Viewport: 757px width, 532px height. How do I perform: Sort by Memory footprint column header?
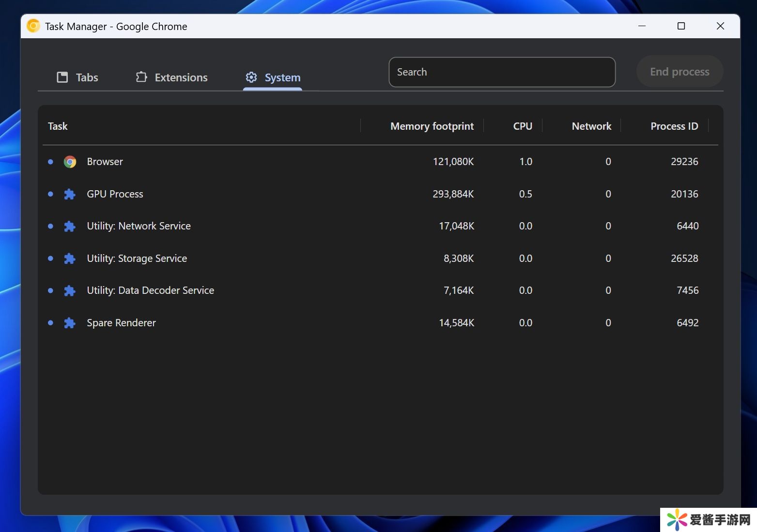[x=432, y=126]
